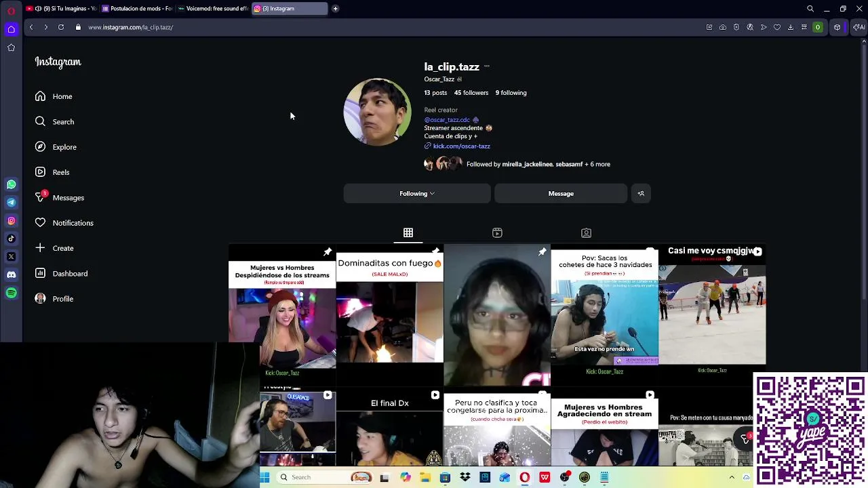Open Telegram in the Opera sidebar
The width and height of the screenshot is (868, 488).
click(x=12, y=203)
